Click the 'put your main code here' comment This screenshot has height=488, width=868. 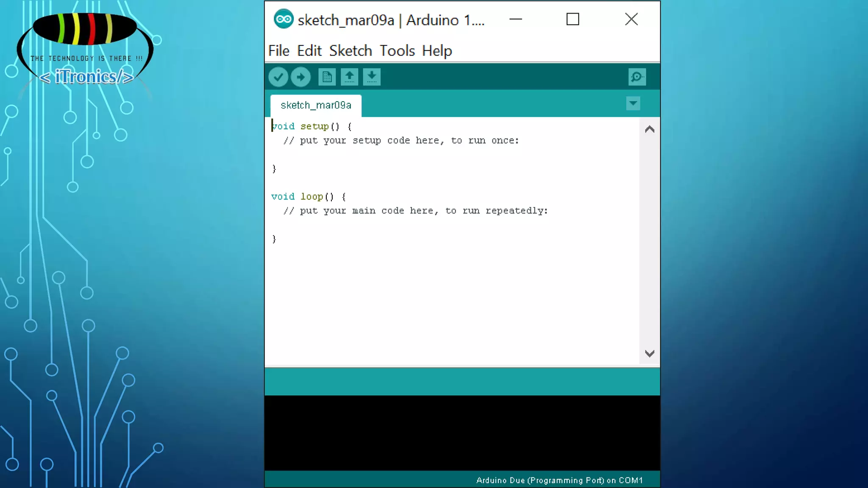tap(415, 211)
